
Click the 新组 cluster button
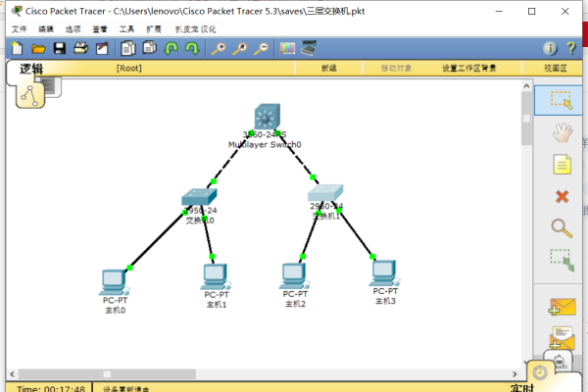coord(329,69)
